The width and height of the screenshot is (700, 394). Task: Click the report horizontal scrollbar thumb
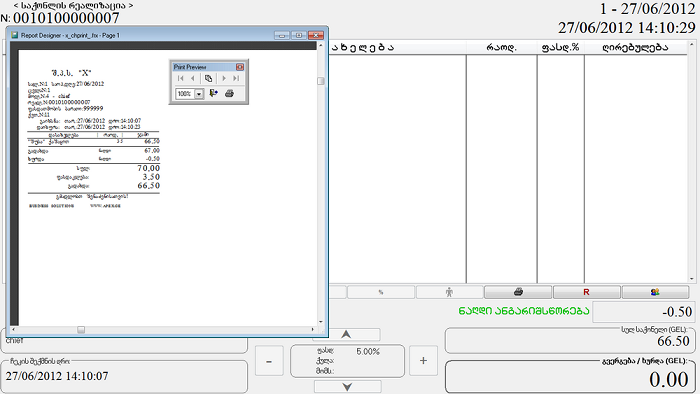coord(81,330)
